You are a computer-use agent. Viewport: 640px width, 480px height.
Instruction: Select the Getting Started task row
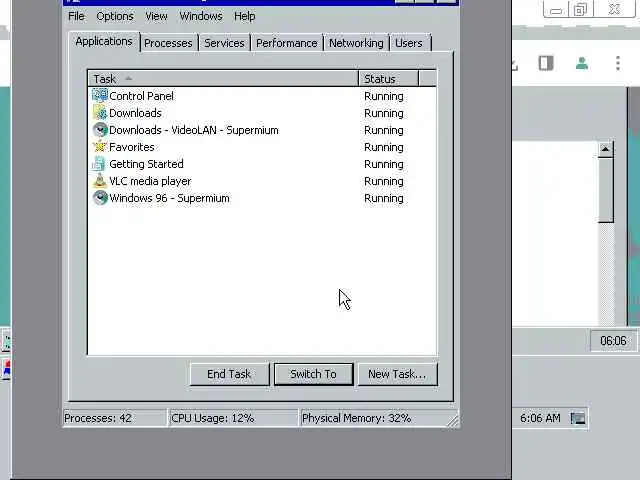point(262,164)
